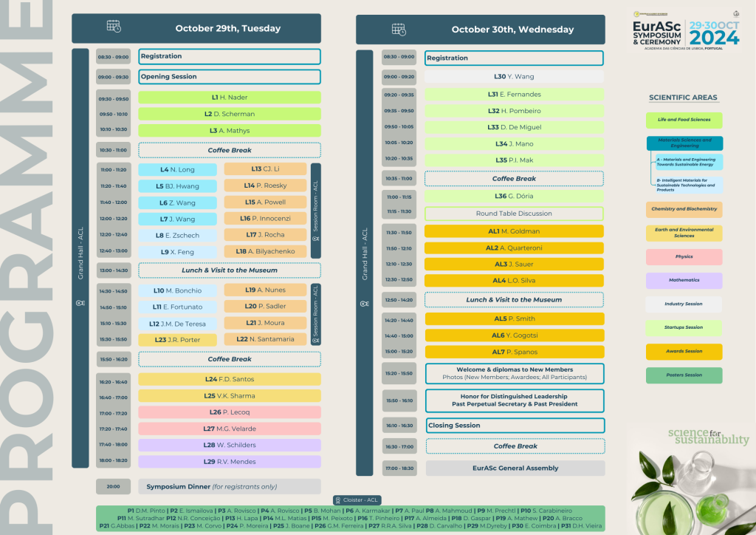Image resolution: width=756 pixels, height=535 pixels.
Task: Click the 20:00 time slot label
Action: (x=113, y=486)
